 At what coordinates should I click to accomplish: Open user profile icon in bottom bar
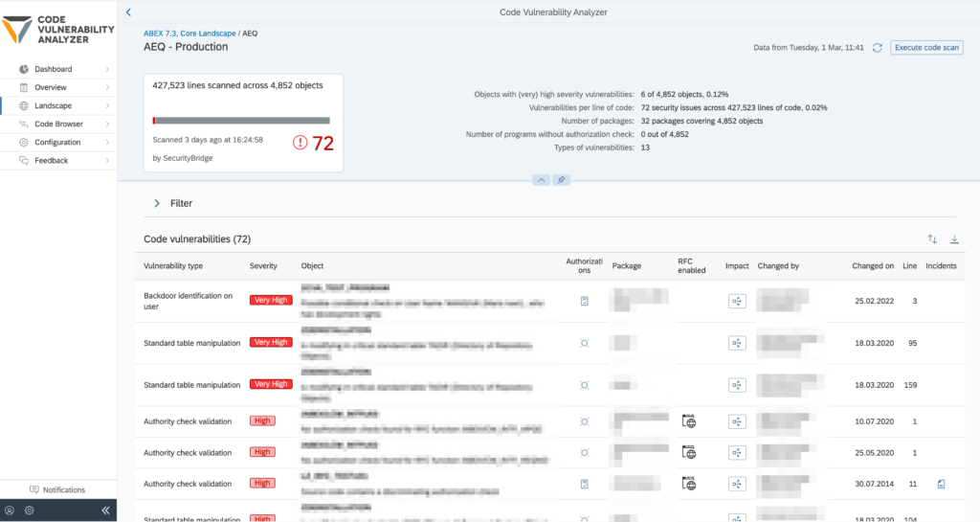pos(10,511)
